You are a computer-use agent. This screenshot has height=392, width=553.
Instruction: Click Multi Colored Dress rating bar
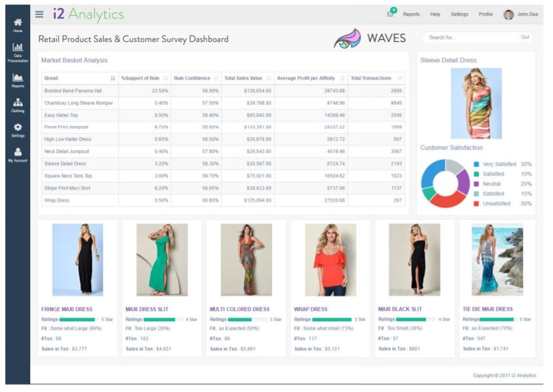[x=248, y=320]
